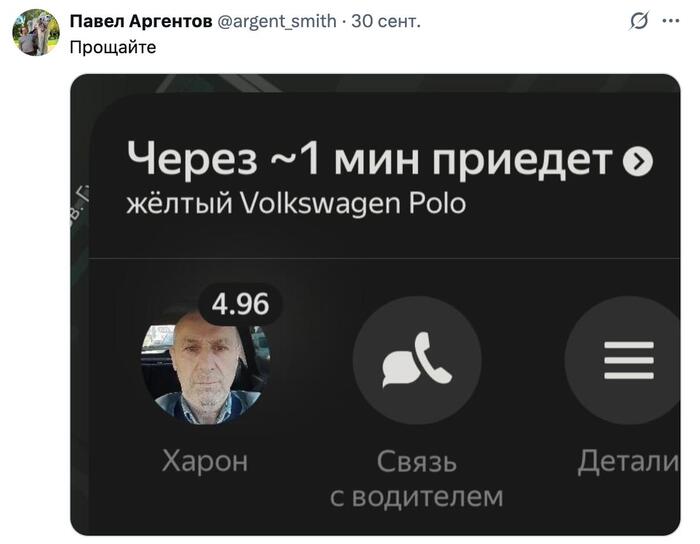Tap the Через ~1 мин приедет heading

tap(370, 159)
